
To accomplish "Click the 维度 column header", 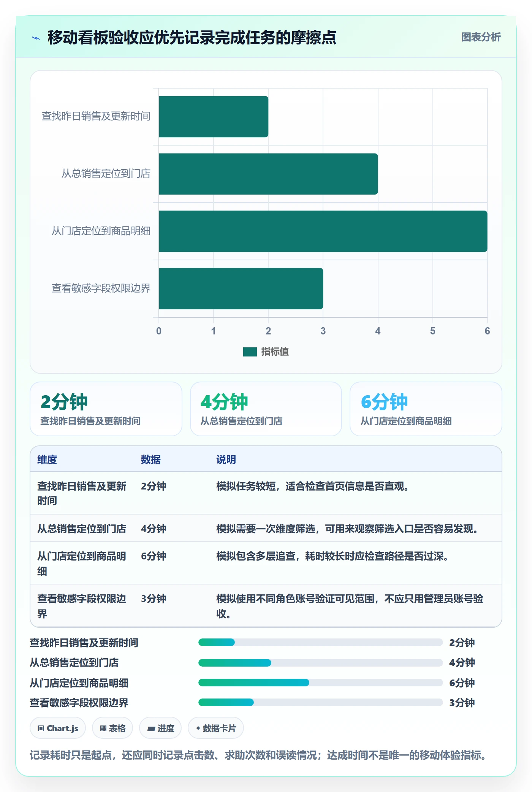I will pyautogui.click(x=47, y=460).
